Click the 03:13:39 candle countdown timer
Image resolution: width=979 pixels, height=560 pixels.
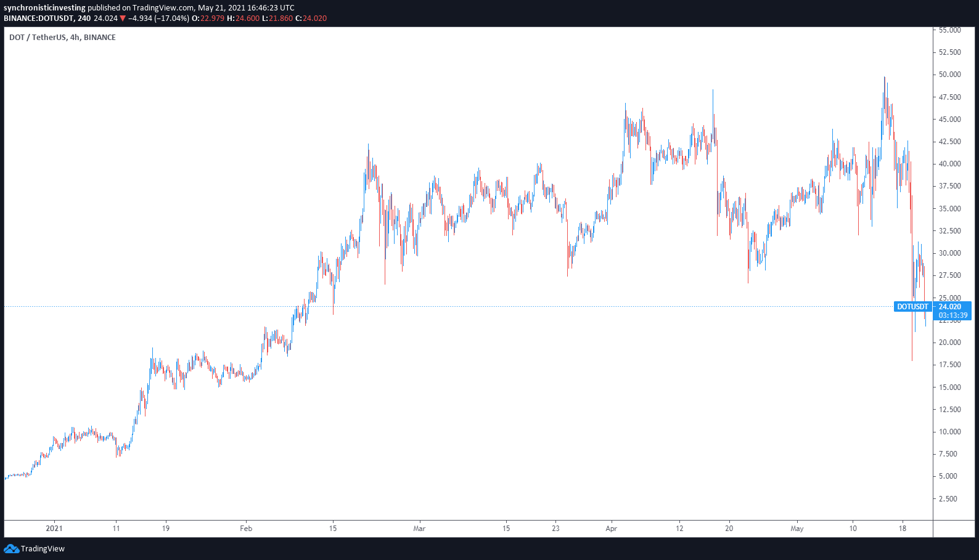click(952, 315)
